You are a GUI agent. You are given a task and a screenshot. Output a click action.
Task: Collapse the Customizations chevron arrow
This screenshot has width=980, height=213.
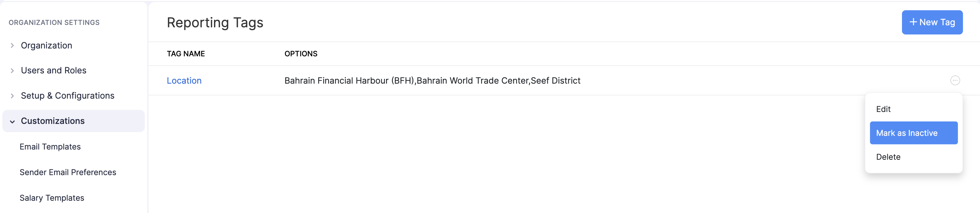(12, 122)
